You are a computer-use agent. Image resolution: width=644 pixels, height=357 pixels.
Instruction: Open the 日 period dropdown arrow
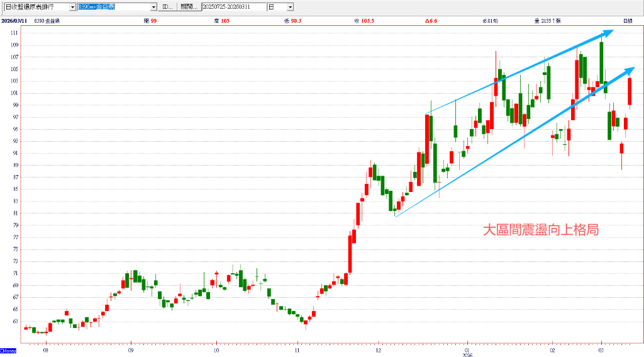pos(290,7)
